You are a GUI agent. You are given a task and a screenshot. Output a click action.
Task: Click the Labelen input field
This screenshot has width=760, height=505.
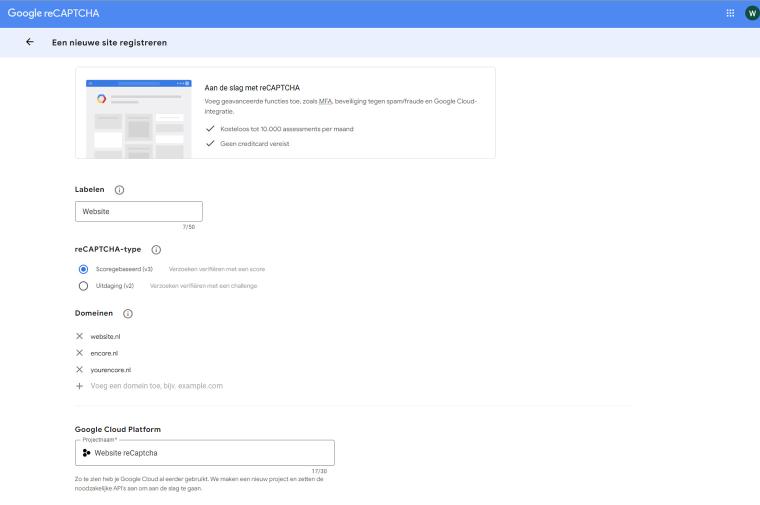click(x=139, y=212)
